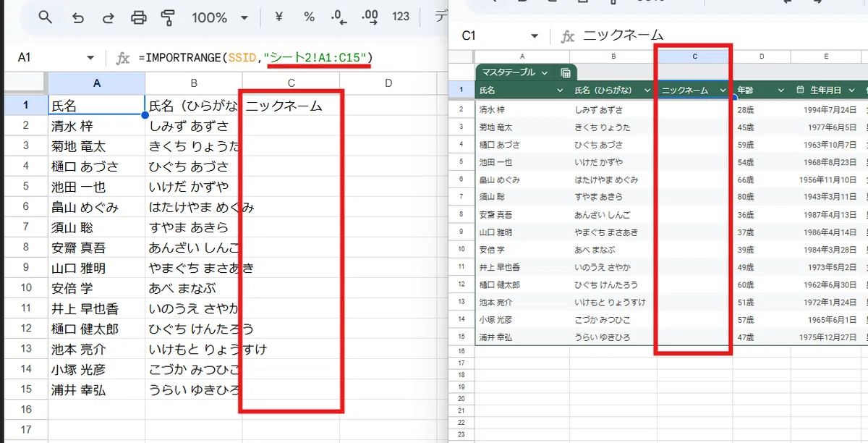This screenshot has height=443, width=868.
Task: Click cell 66歳 in right table
Action: click(x=761, y=180)
